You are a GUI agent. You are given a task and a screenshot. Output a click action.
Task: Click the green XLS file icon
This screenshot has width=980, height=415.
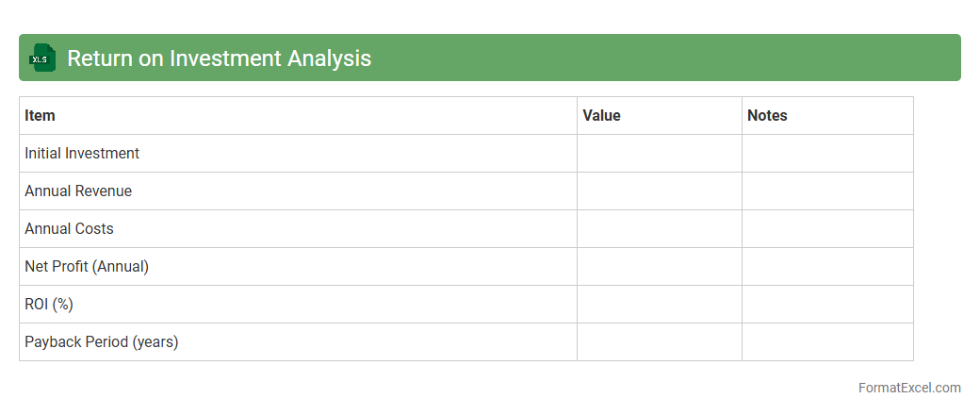[x=42, y=58]
